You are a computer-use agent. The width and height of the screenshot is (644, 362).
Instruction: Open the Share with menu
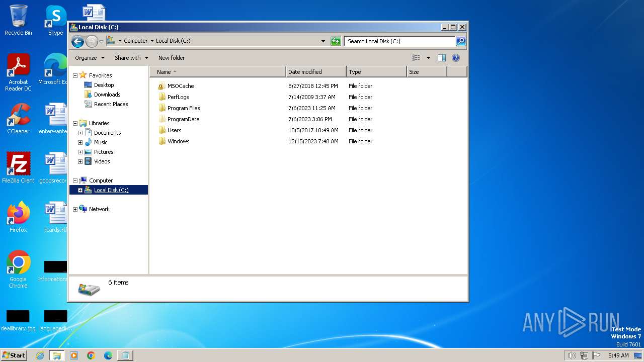(x=131, y=58)
